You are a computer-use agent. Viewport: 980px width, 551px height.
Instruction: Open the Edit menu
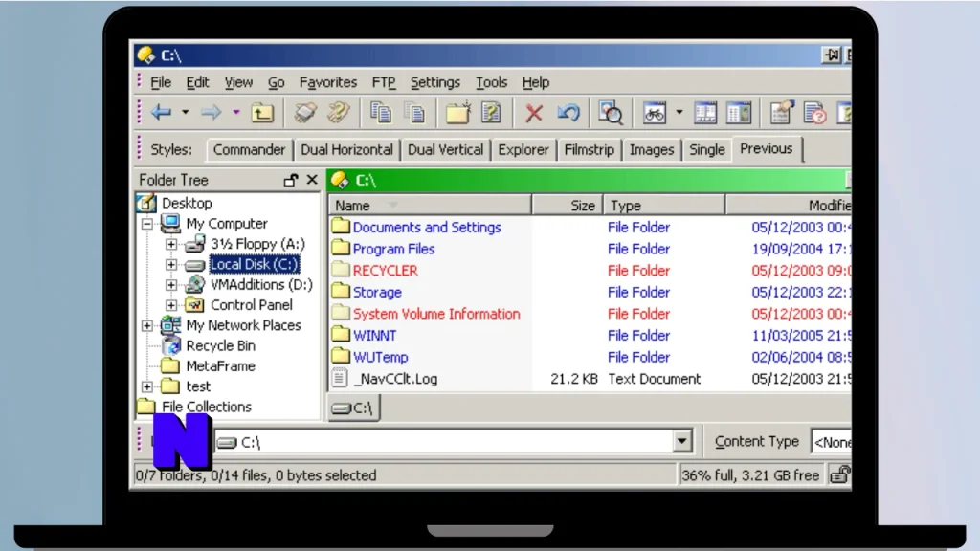click(x=197, y=82)
